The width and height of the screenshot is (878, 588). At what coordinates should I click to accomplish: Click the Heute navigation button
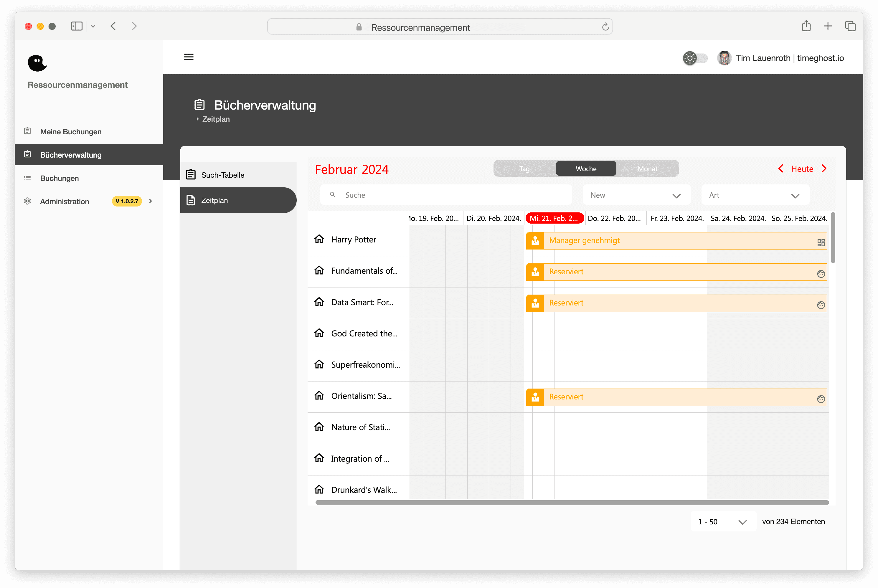tap(802, 169)
